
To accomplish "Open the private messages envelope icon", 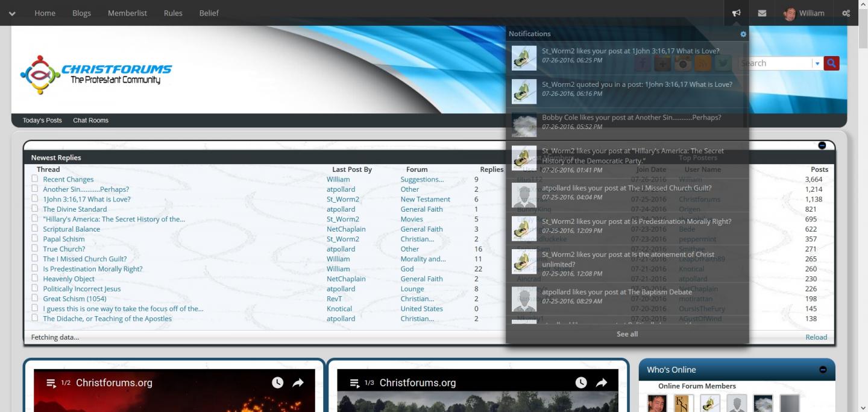I will (x=762, y=13).
